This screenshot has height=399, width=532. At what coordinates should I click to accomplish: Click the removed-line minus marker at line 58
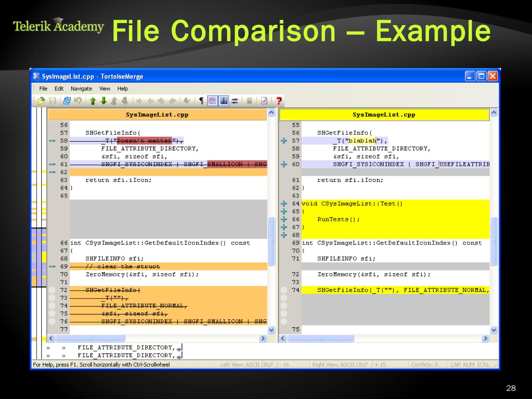pos(52,141)
